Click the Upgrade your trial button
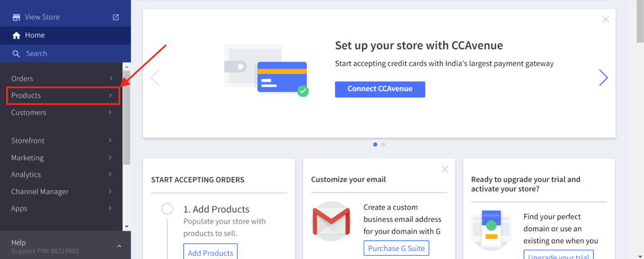644x259 pixels. click(x=558, y=255)
